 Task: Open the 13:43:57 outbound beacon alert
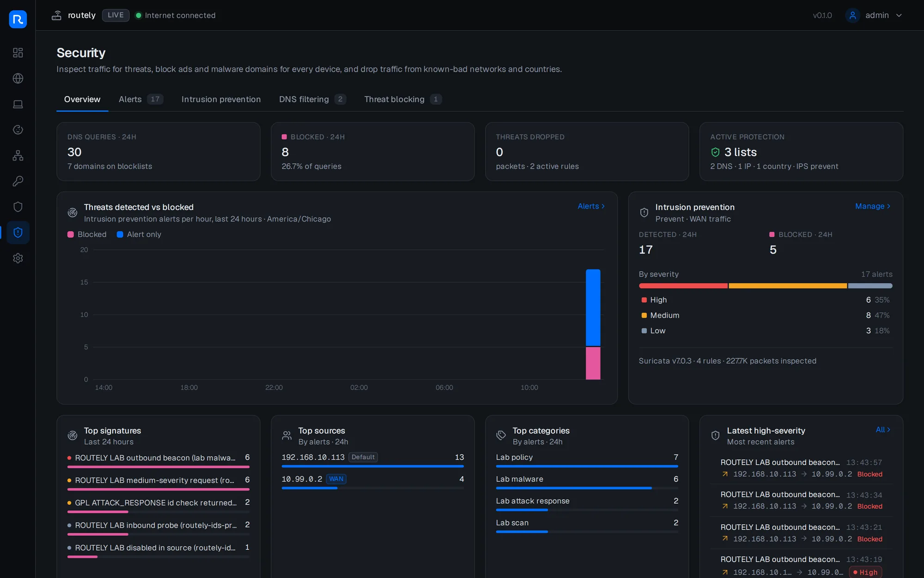pos(802,468)
